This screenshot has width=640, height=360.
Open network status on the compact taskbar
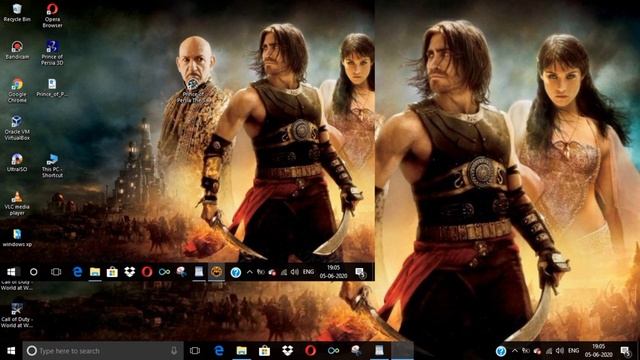(284, 272)
